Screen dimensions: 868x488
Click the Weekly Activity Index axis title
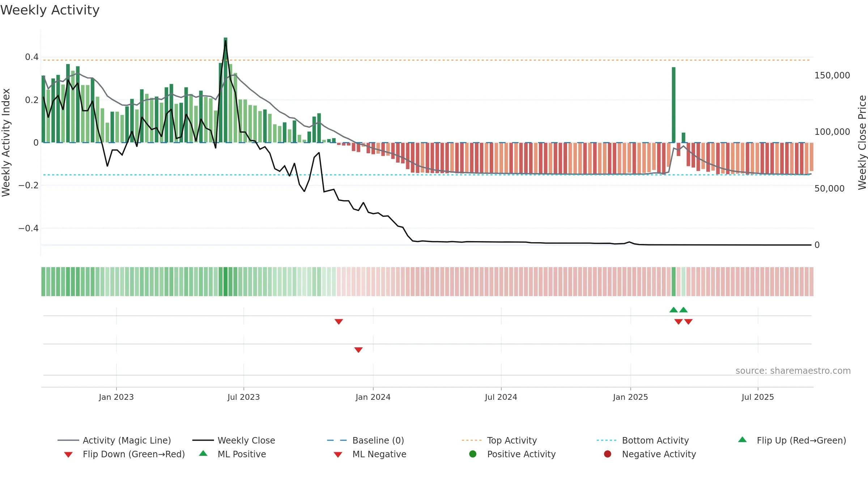(6, 142)
